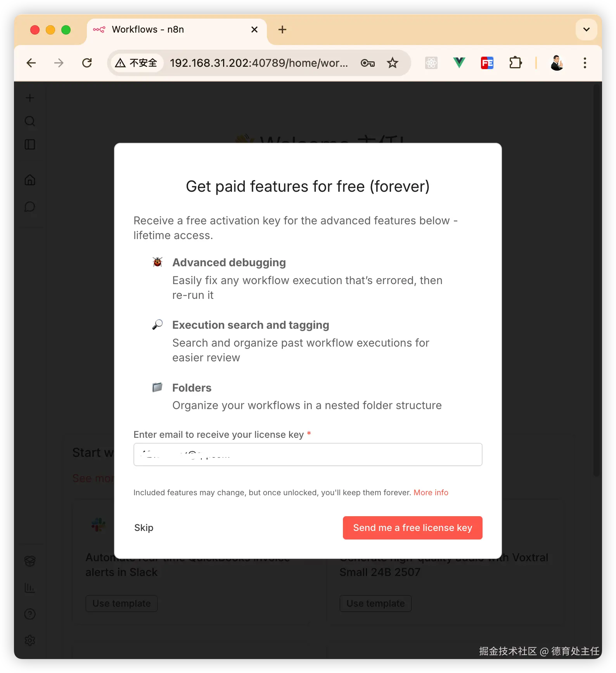Open the help question mark icon

(30, 614)
